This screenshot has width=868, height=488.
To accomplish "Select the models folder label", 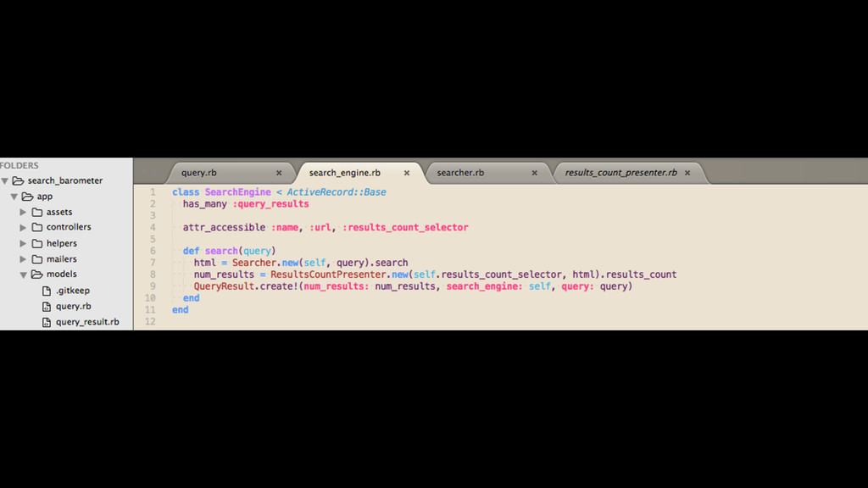I will pos(61,274).
